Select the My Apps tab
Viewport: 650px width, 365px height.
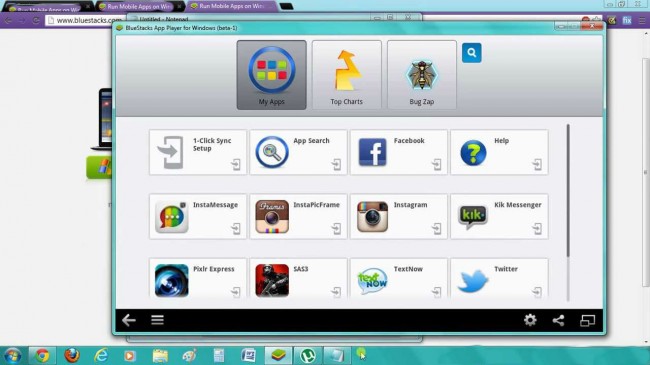point(272,75)
